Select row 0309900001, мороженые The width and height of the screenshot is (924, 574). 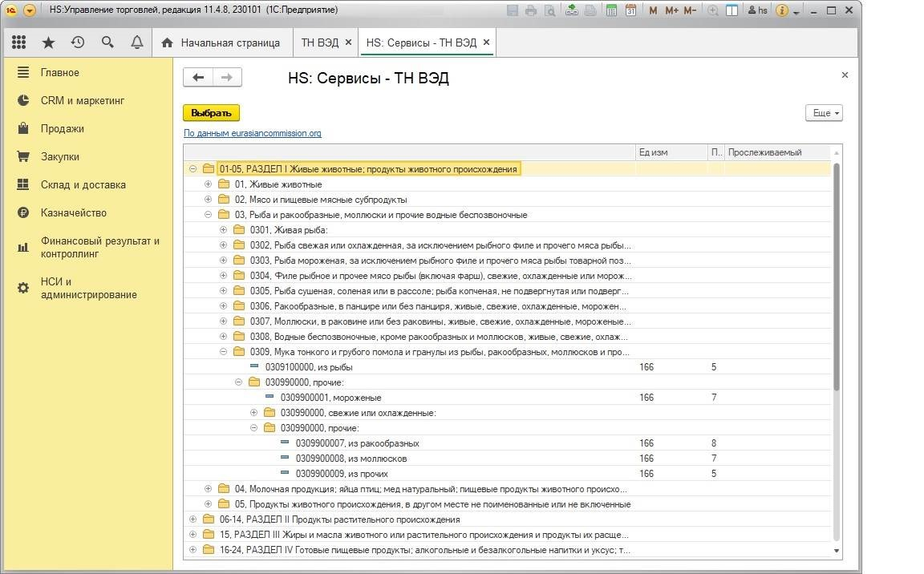(x=507, y=398)
